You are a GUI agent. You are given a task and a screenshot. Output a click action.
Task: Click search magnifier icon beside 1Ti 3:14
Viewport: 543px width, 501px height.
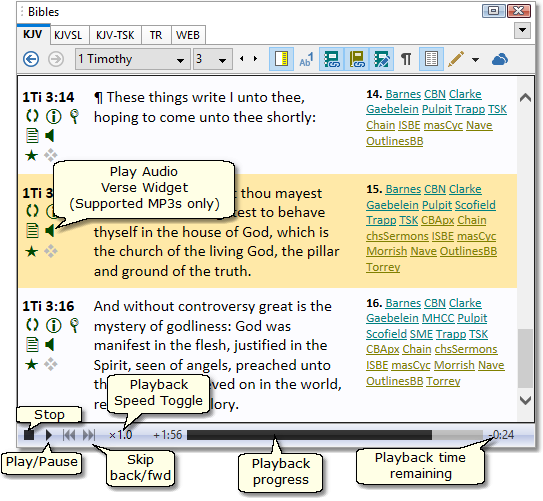point(74,116)
